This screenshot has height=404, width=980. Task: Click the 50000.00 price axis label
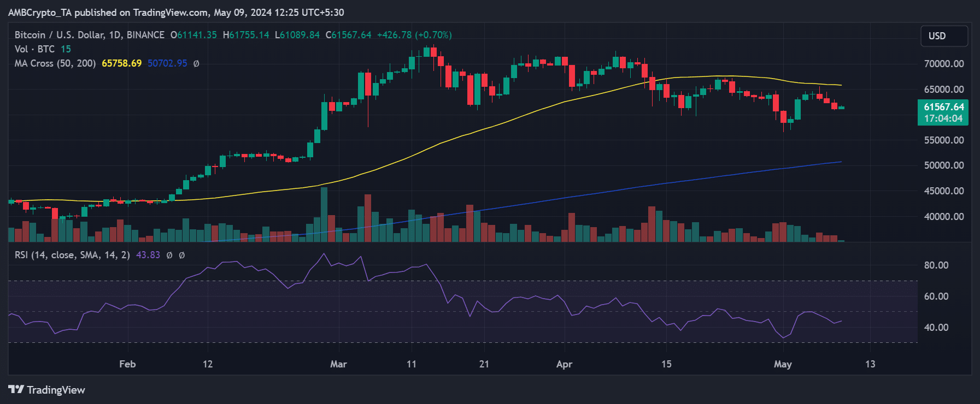[x=944, y=165]
